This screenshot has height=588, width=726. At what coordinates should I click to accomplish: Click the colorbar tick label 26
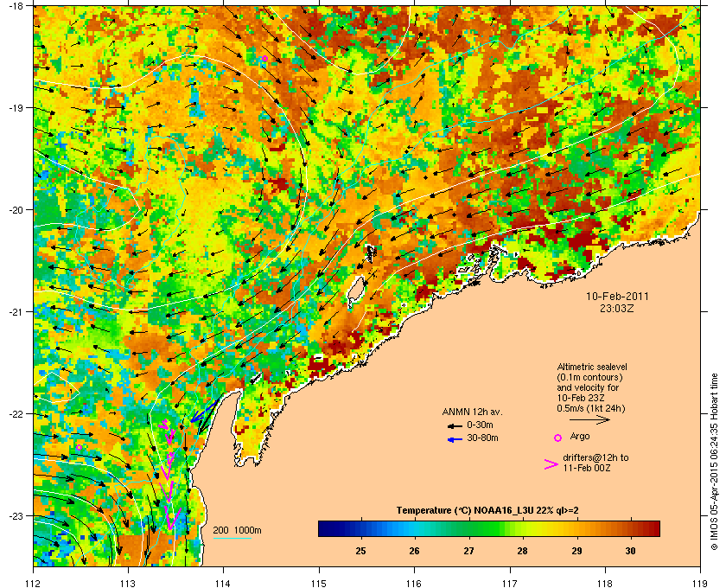[414, 551]
